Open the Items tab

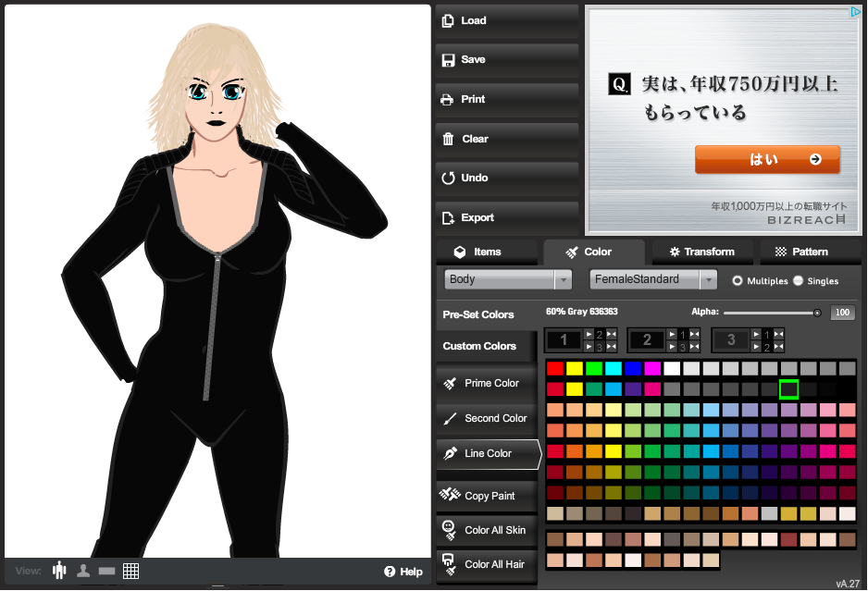coord(487,252)
